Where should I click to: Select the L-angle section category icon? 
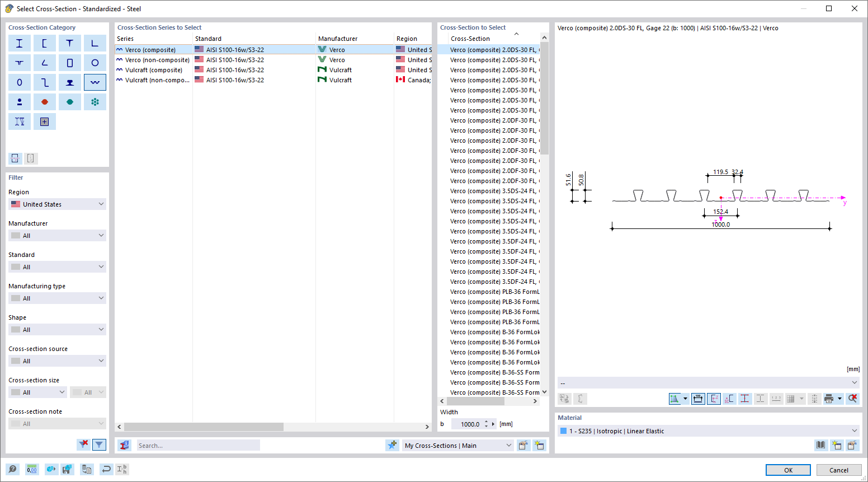click(x=95, y=43)
